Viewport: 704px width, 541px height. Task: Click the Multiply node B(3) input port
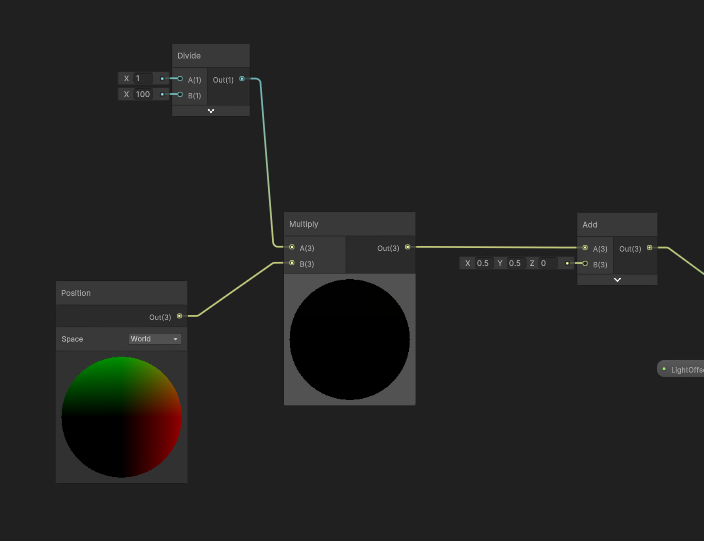(292, 263)
